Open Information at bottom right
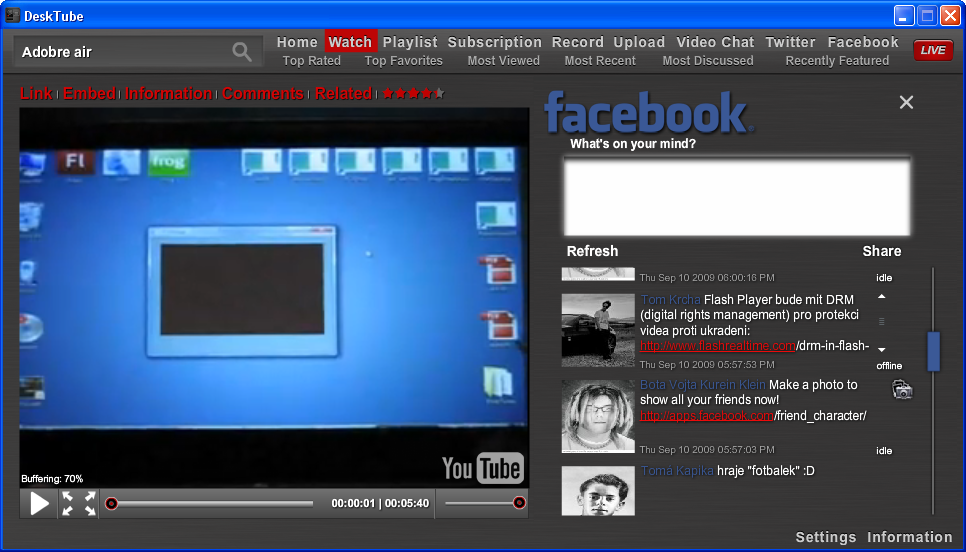Viewport: 966px width, 552px height. 910,537
